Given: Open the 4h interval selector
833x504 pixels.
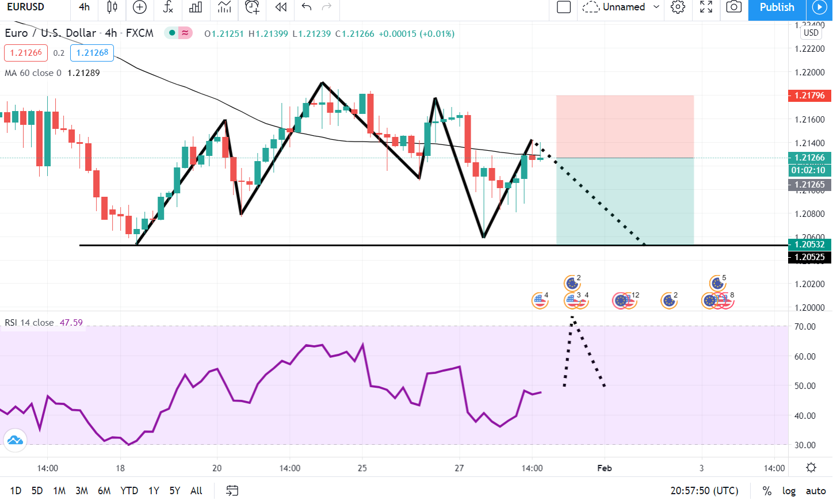Looking at the screenshot, I should coord(85,7).
